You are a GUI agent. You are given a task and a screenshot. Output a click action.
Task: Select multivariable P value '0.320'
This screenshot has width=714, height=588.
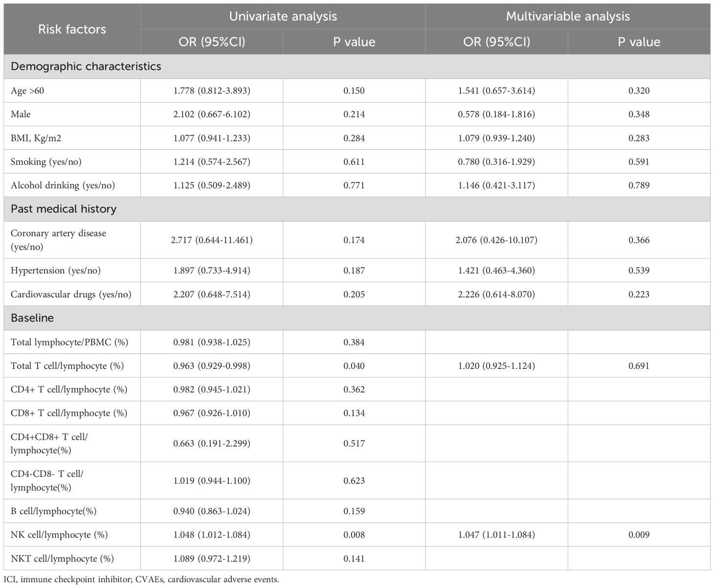click(x=639, y=90)
